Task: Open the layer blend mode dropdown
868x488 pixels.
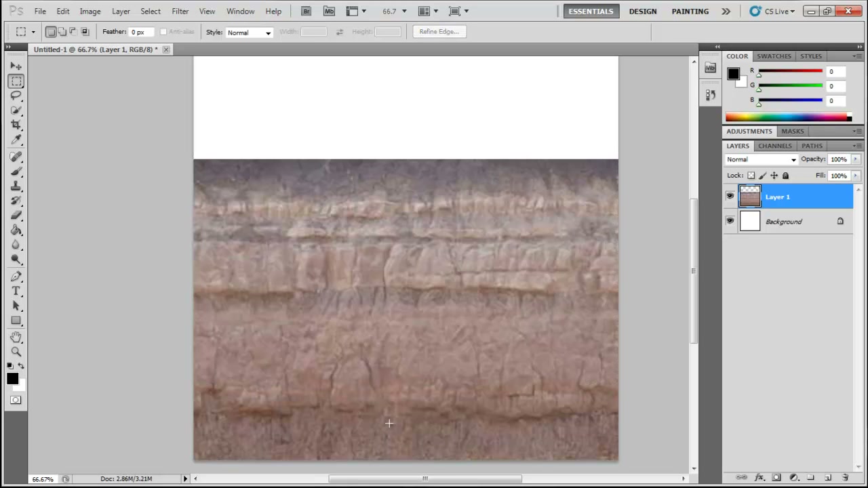Action: pos(761,159)
